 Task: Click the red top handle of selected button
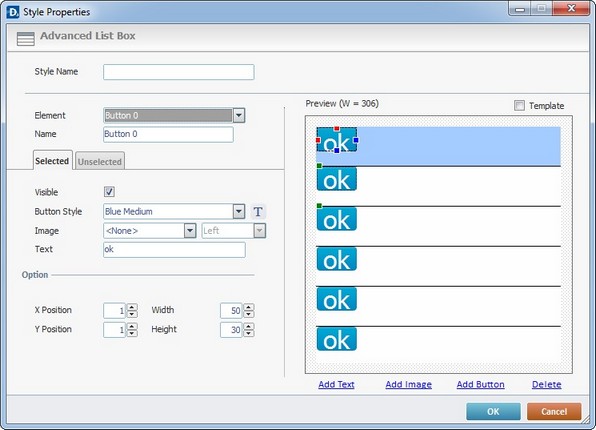tap(336, 129)
